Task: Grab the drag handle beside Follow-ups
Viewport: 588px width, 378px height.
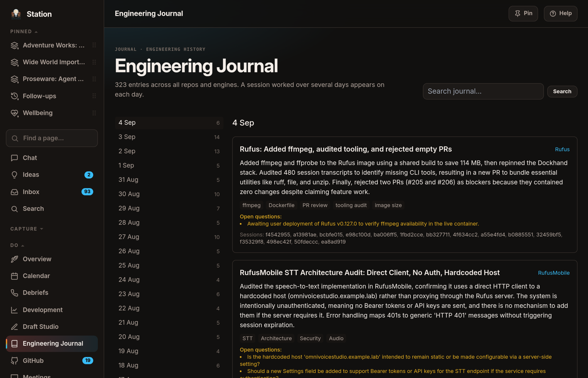Action: pyautogui.click(x=94, y=96)
